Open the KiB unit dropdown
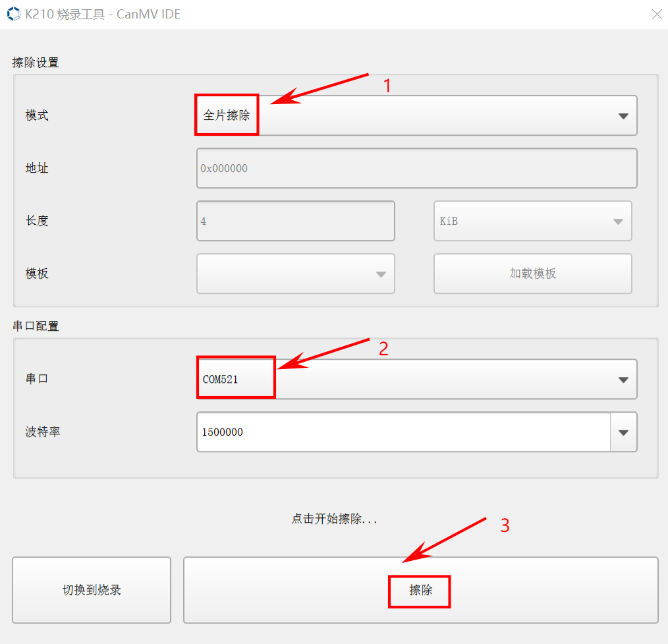Image resolution: width=668 pixels, height=644 pixels. [x=532, y=221]
